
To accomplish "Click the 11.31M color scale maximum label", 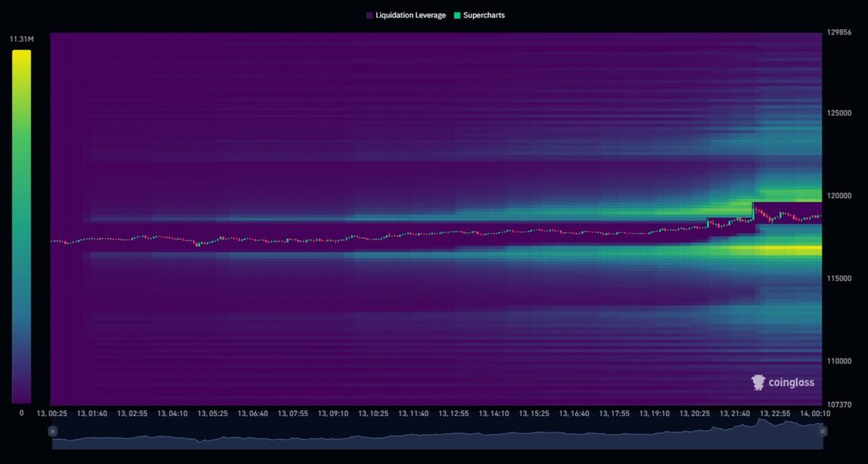I will 21,39.
